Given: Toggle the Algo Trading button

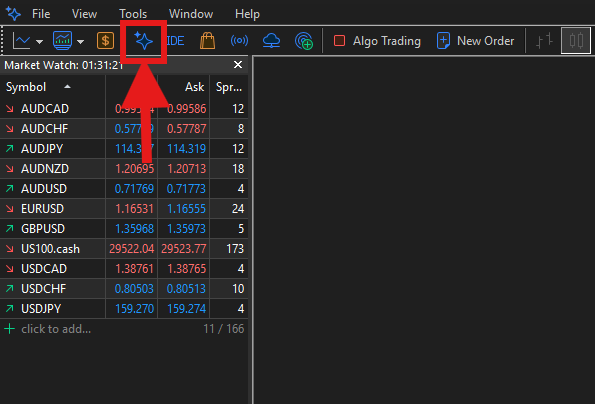Looking at the screenshot, I should 377,41.
